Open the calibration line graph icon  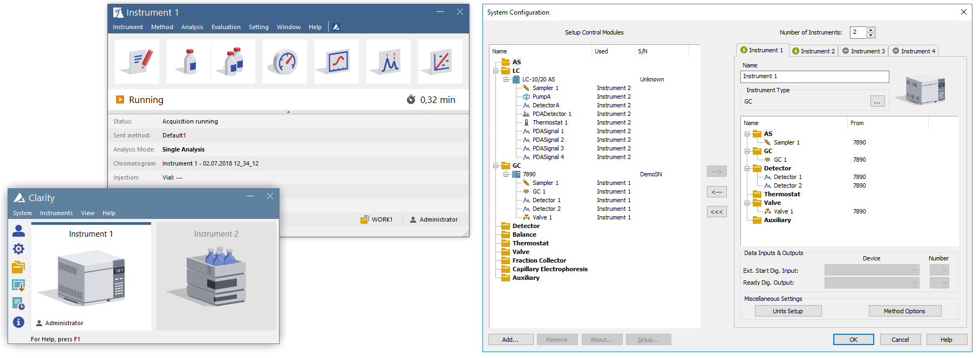(440, 61)
